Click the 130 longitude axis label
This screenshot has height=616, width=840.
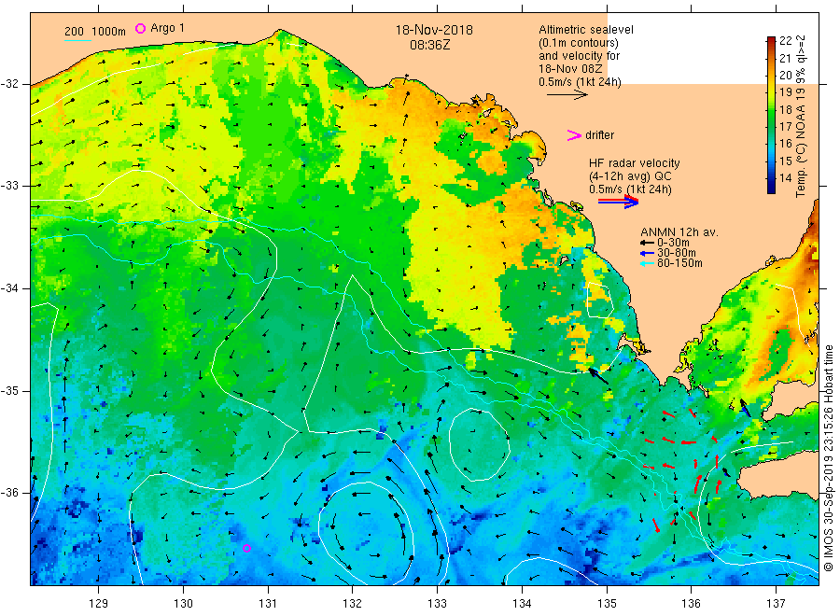point(183,604)
